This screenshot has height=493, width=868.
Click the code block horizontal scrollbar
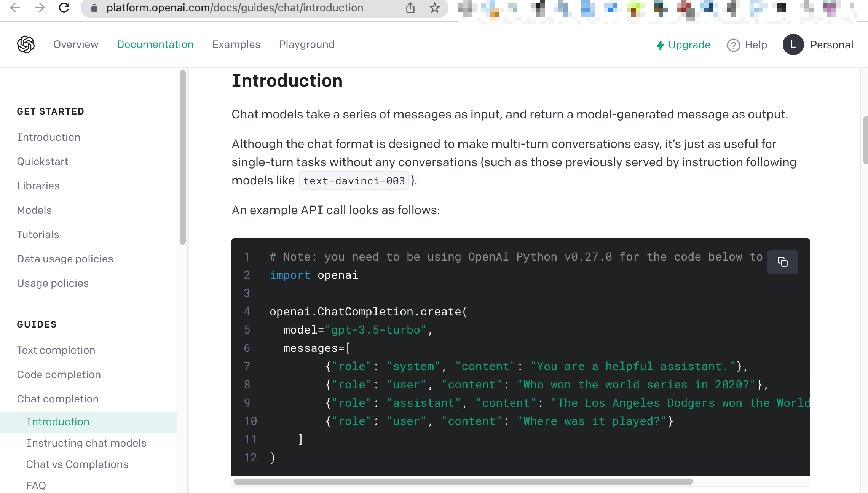[463, 482]
